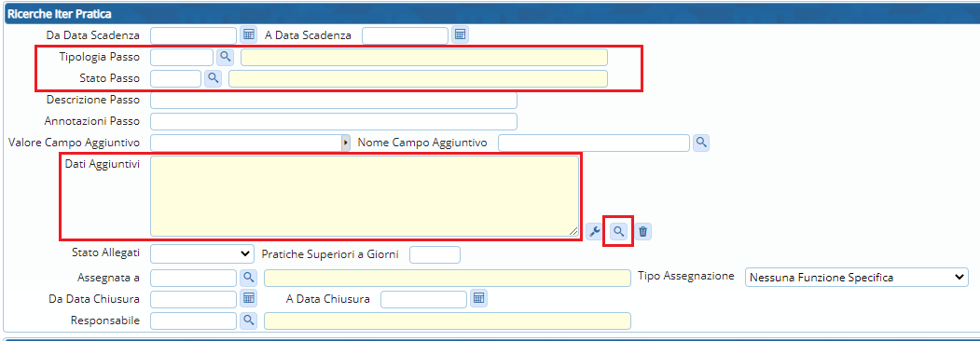Focus the Descrizione Passo text field
This screenshot has height=341, width=980.
point(334,100)
